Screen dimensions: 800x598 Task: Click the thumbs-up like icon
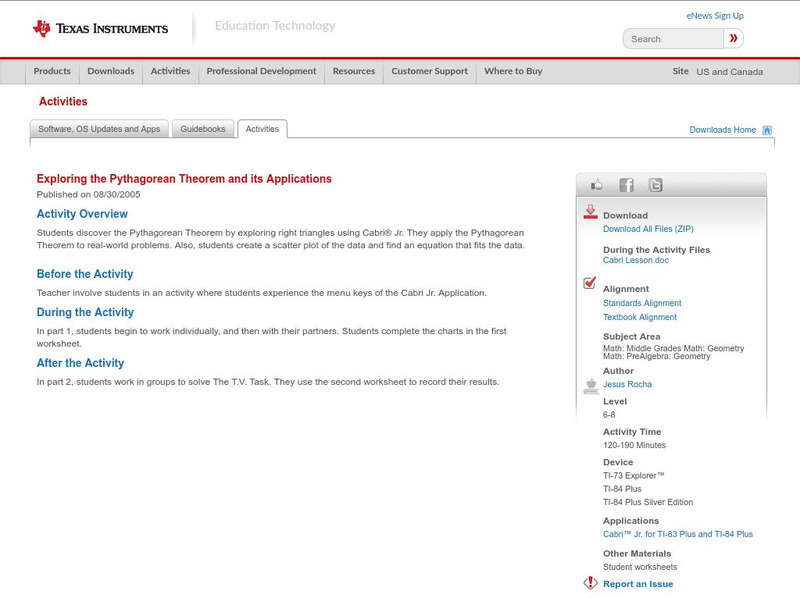point(597,185)
